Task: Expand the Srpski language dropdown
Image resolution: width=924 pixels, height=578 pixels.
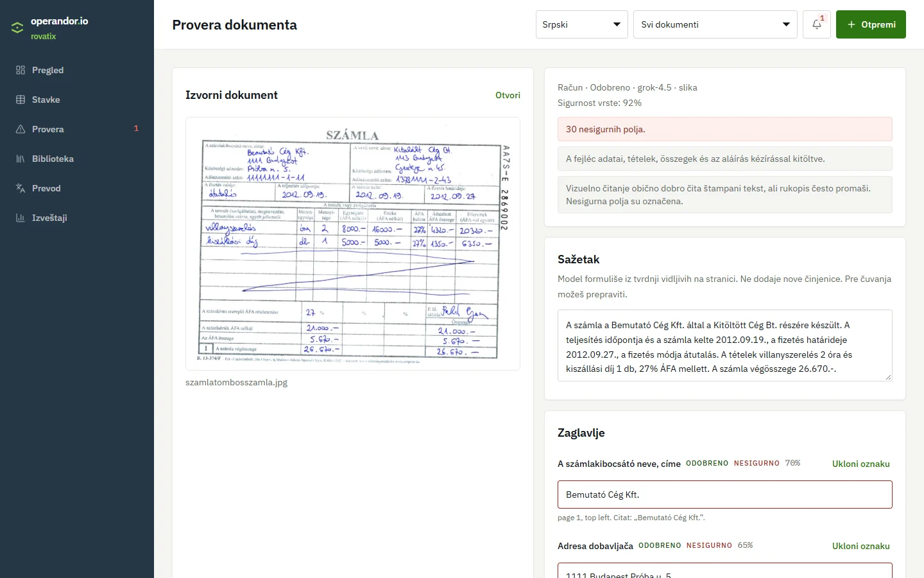Action: coord(582,24)
